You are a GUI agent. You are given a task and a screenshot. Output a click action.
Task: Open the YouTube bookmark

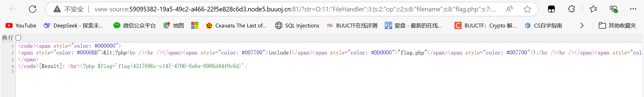(21, 25)
